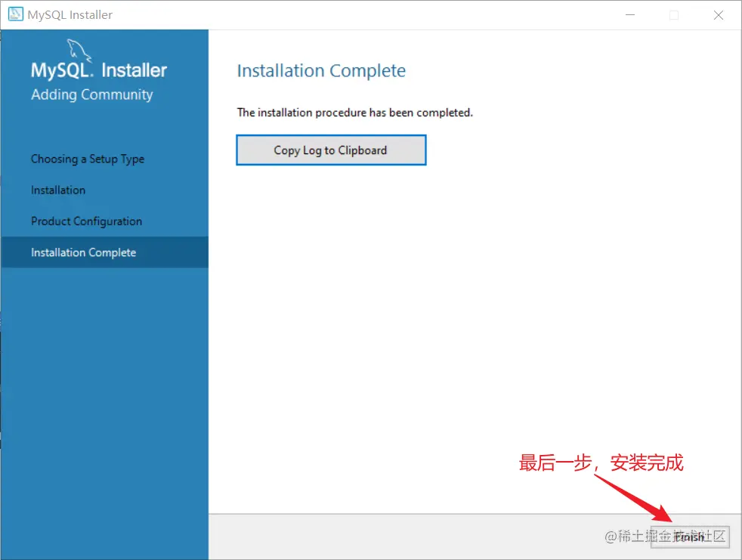This screenshot has width=742, height=560.
Task: Click the Copy Log to Clipboard button
Action: [x=331, y=150]
